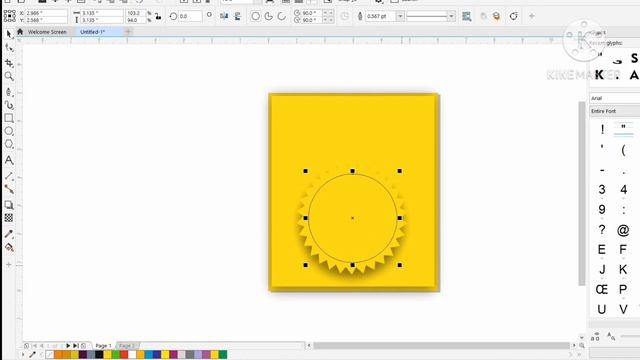This screenshot has width=640, height=360.
Task: Convert the ellipse to curves
Action: point(513,16)
